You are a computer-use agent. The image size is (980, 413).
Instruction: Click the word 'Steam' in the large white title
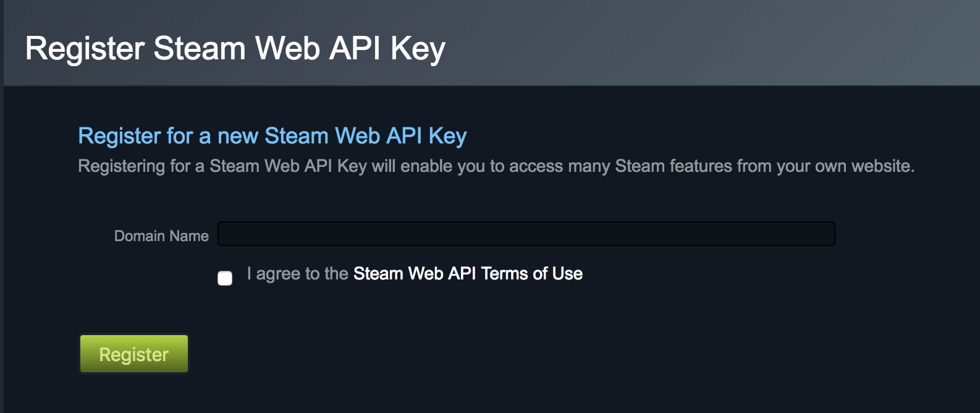[200, 48]
